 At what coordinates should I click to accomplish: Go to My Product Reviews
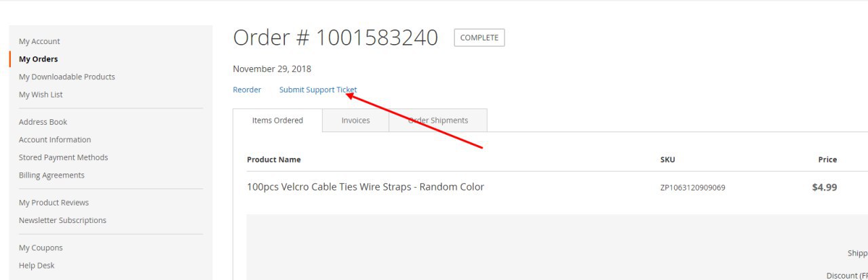(x=54, y=203)
